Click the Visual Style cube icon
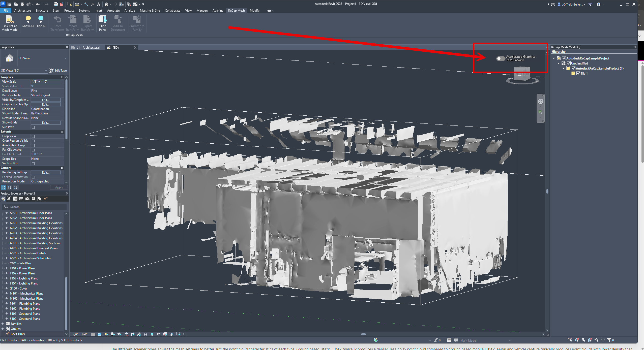Image resolution: width=644 pixels, height=350 pixels. tap(100, 334)
